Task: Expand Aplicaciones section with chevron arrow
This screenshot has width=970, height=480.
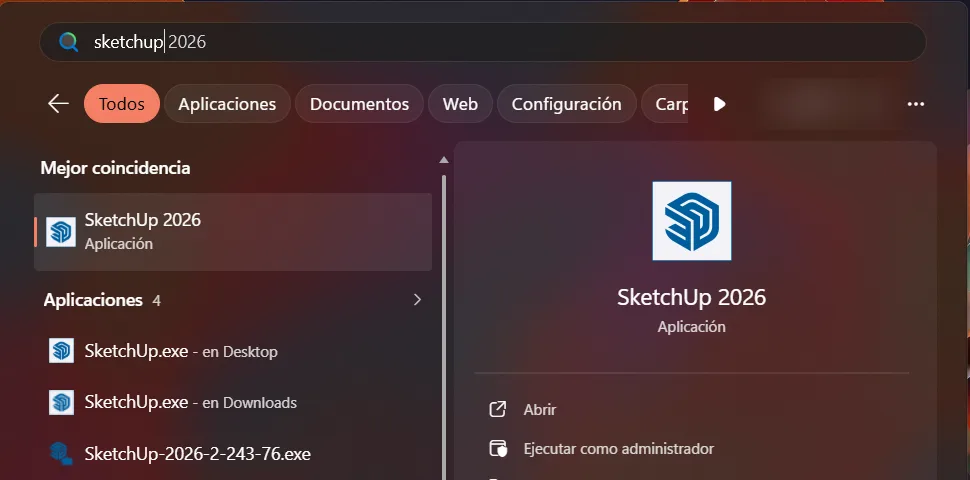Action: (417, 300)
